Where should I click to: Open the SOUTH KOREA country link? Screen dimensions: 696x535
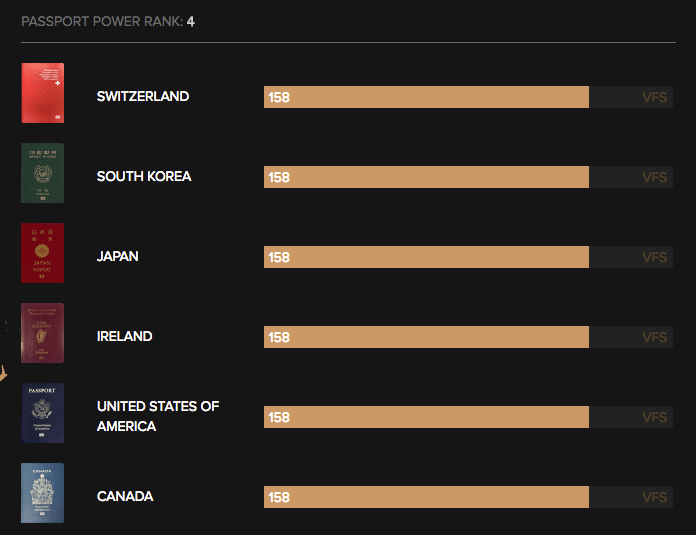(144, 177)
